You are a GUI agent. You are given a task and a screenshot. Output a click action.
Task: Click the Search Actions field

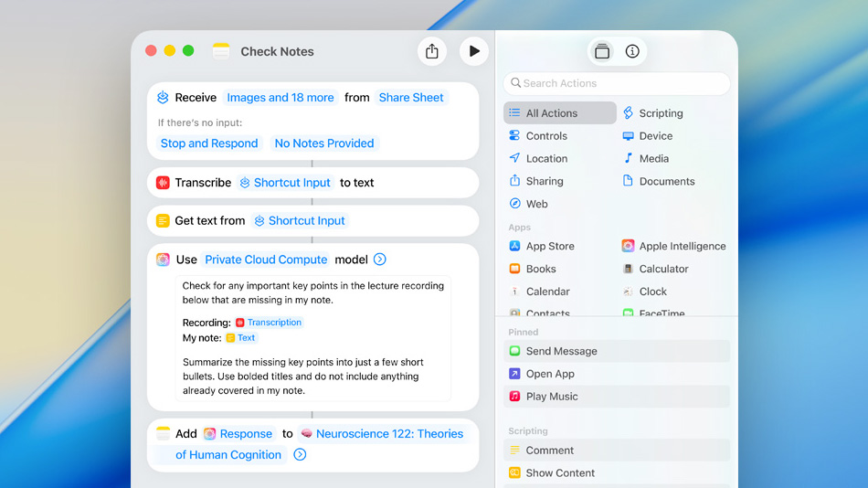tap(617, 83)
